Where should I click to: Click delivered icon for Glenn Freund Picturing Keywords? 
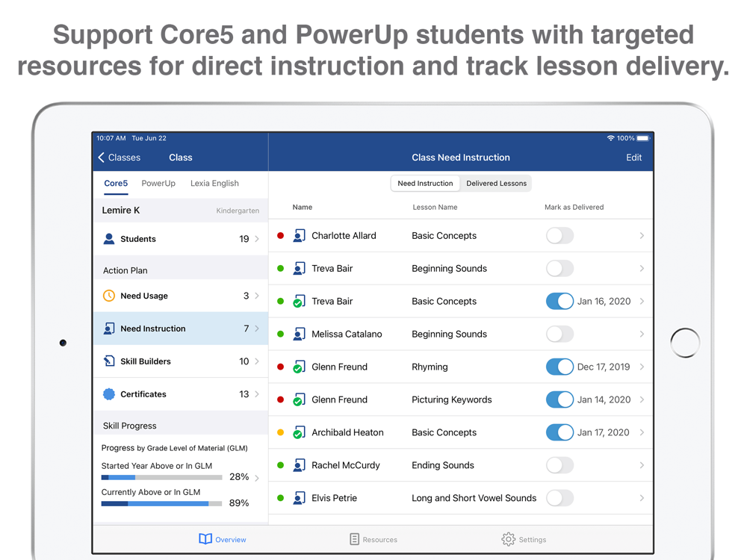(x=299, y=399)
